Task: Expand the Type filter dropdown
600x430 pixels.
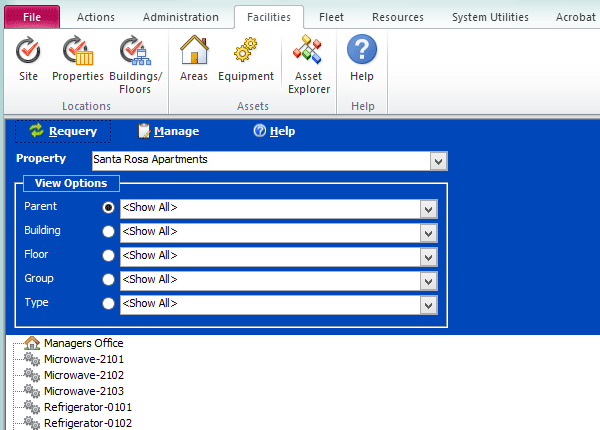Action: (429, 304)
